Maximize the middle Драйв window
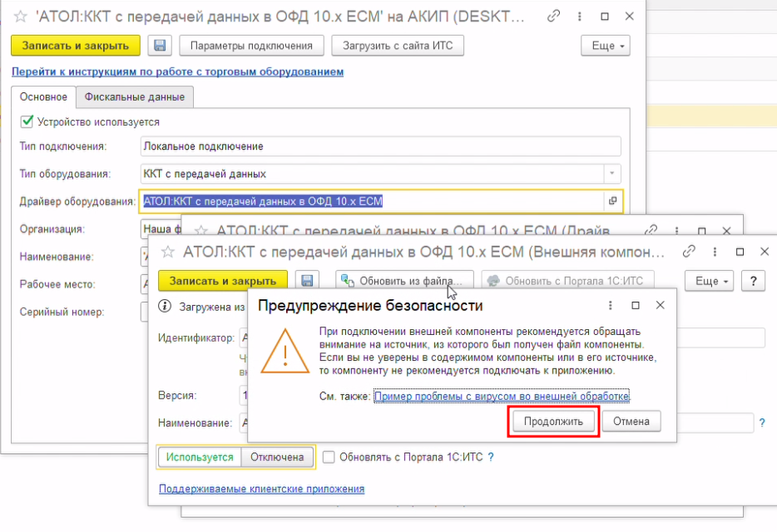The height and width of the screenshot is (532, 777). click(x=701, y=231)
